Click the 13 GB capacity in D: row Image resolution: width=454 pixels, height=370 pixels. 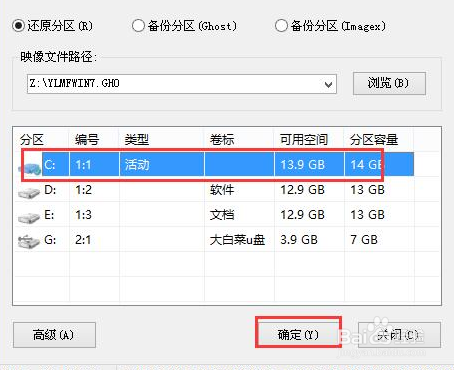367,190
